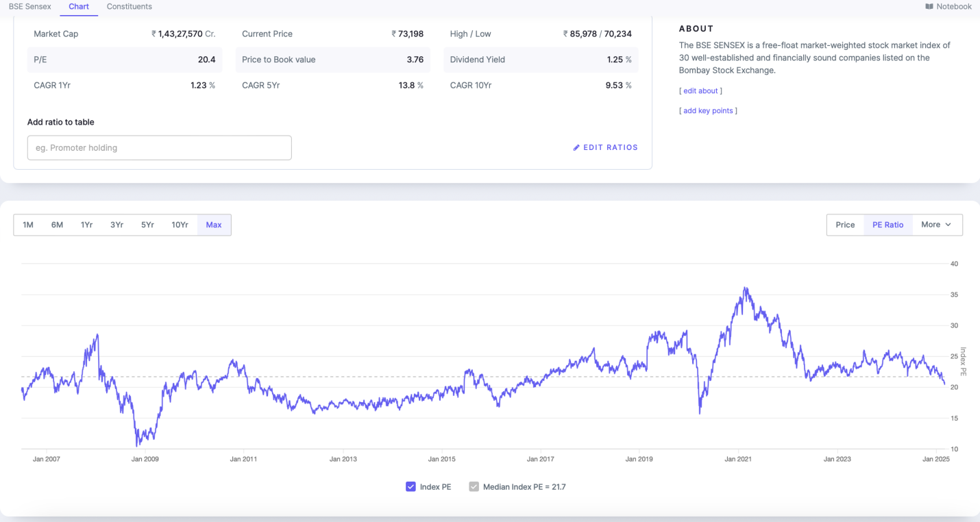Screen dimensions: 980x522
Task: Click the edit about link
Action: tap(700, 91)
